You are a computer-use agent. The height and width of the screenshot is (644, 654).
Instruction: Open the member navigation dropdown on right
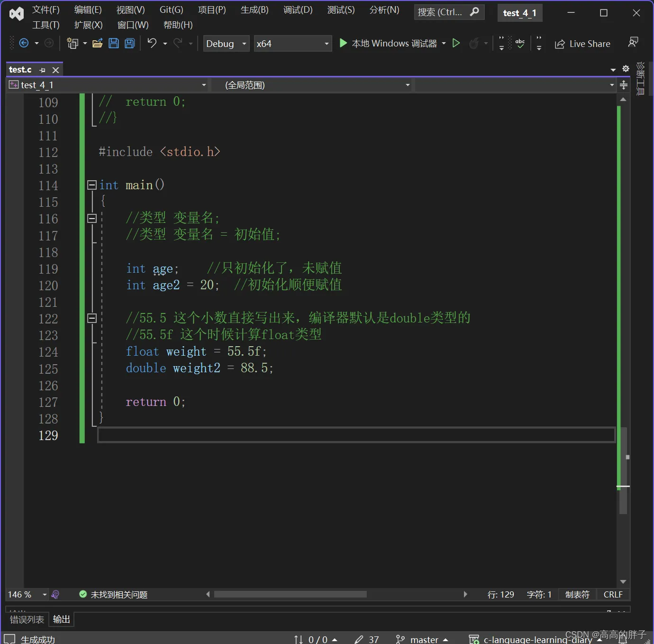516,85
